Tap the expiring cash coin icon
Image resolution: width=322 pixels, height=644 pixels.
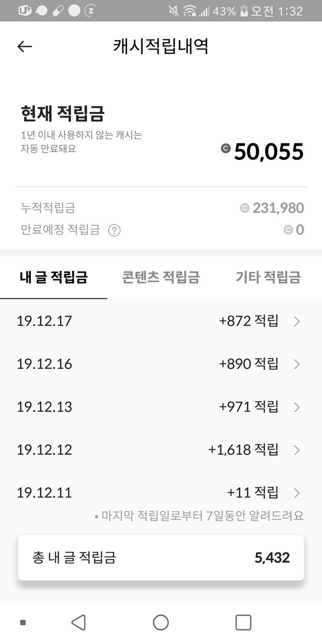288,230
